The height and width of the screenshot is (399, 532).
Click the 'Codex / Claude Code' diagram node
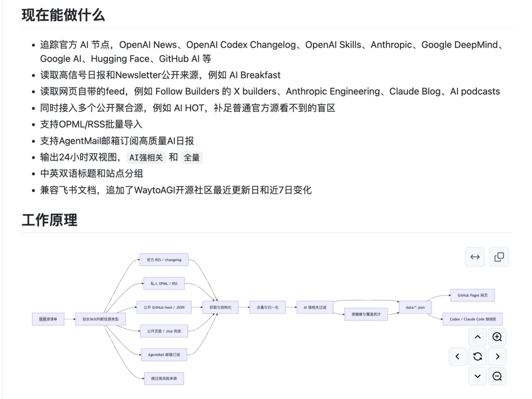click(x=472, y=319)
